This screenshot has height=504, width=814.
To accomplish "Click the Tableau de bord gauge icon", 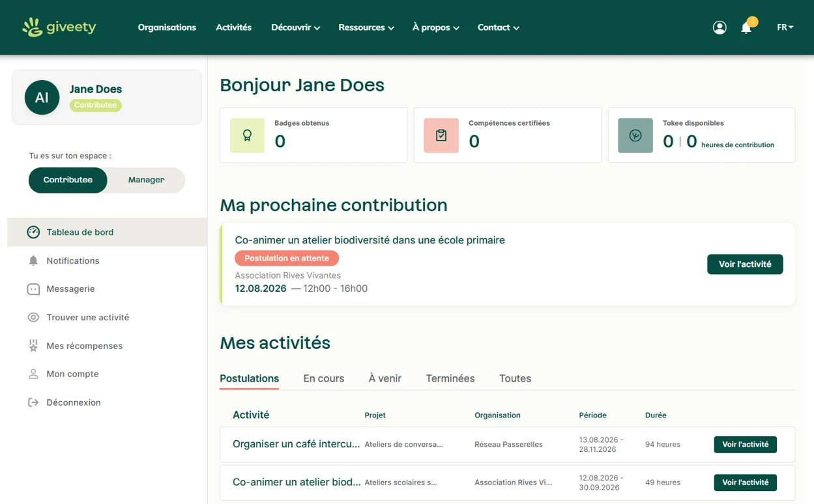I will click(x=33, y=232).
